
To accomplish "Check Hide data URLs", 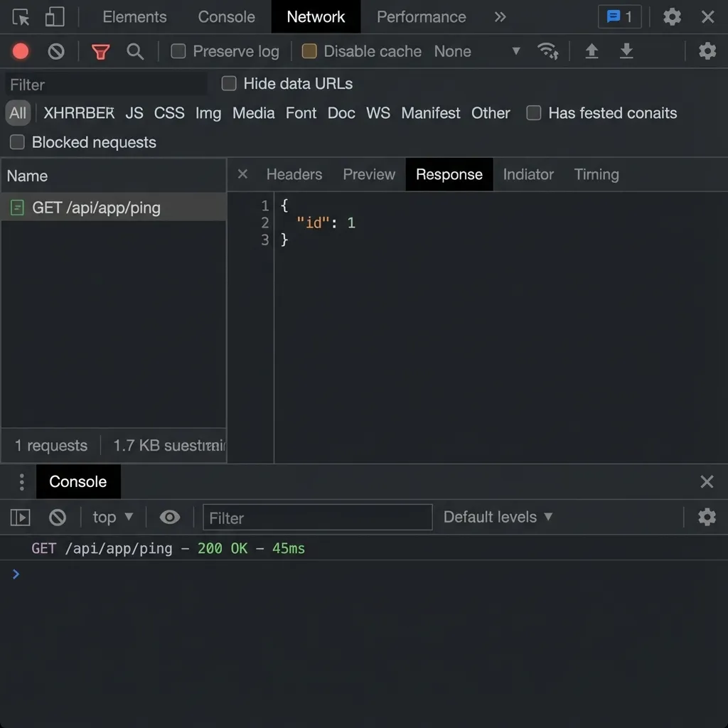I will click(x=229, y=83).
